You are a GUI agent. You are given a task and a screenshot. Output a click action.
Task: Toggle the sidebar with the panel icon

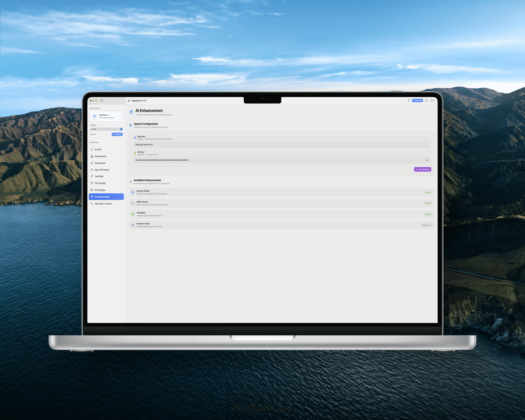pos(102,100)
